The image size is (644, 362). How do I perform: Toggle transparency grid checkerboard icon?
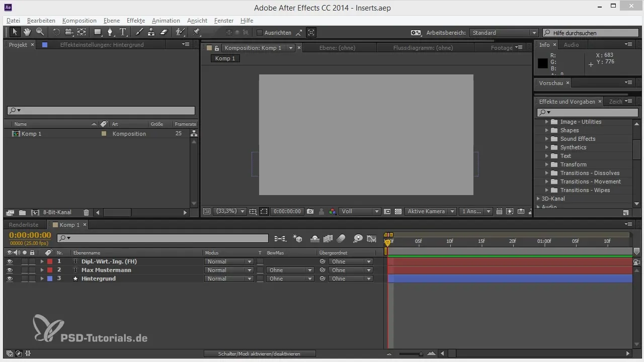click(x=398, y=212)
